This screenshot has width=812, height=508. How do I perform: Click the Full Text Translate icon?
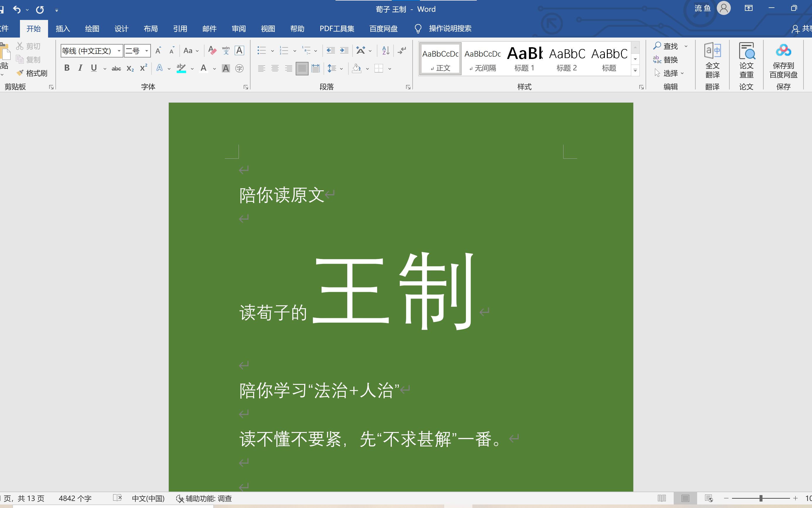pos(712,60)
